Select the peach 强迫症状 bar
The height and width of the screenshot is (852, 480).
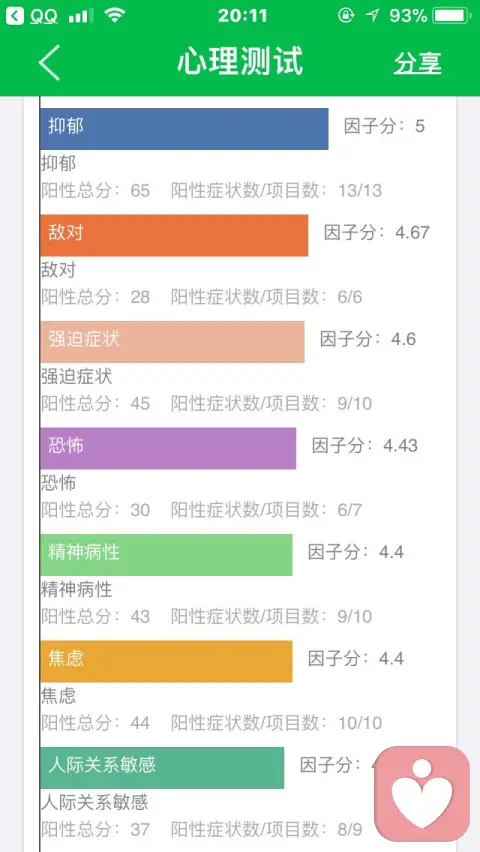pos(172,342)
